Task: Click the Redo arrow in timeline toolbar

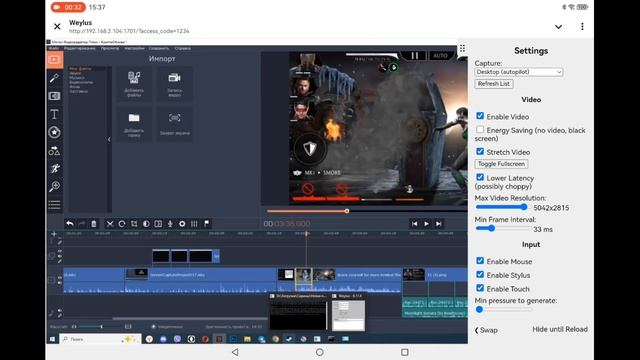Action: pyautogui.click(x=82, y=224)
